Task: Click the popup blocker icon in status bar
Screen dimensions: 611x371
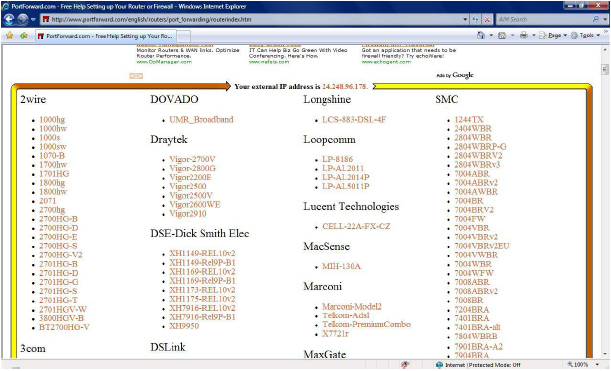Action: point(405,365)
